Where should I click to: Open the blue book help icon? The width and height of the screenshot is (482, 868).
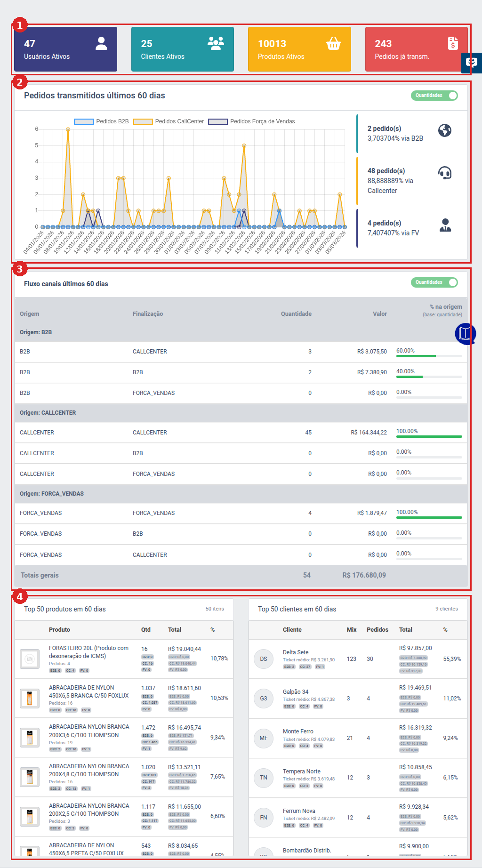465,333
